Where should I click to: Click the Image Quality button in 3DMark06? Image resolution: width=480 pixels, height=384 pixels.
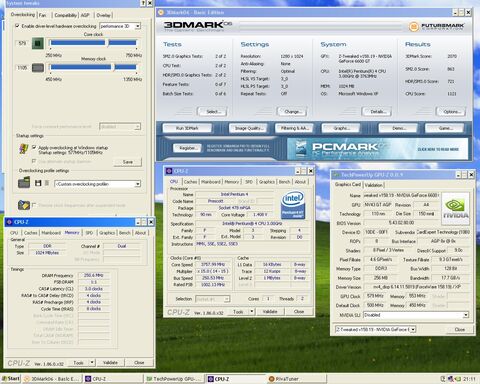pyautogui.click(x=249, y=128)
